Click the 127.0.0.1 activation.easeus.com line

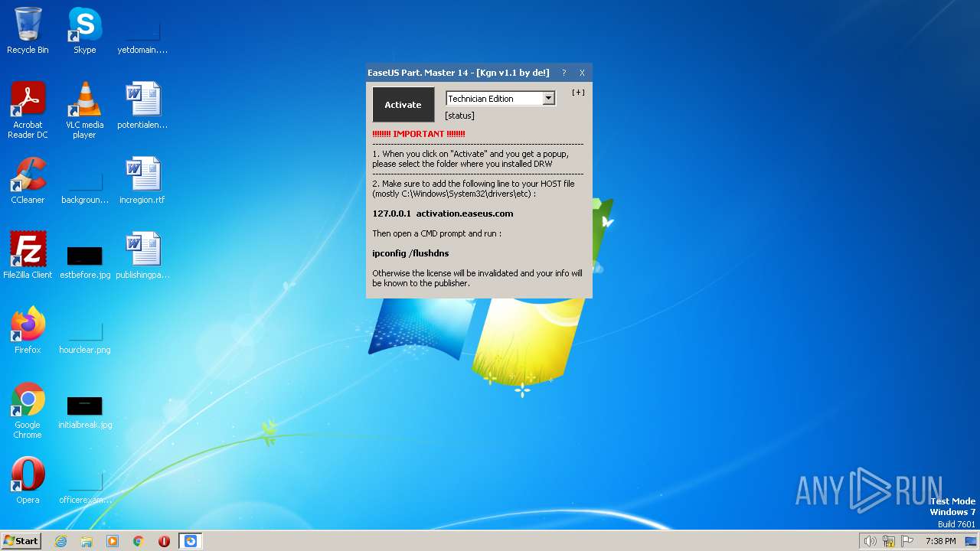[x=443, y=214]
